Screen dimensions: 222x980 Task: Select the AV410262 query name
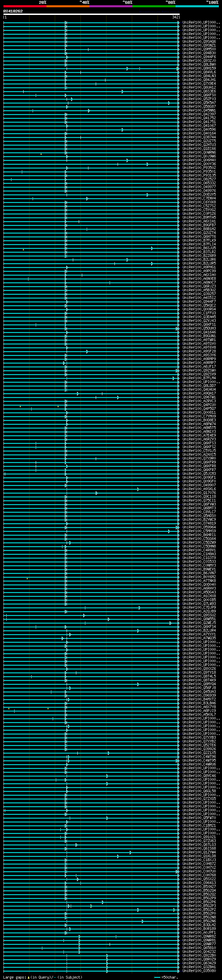tap(13, 11)
